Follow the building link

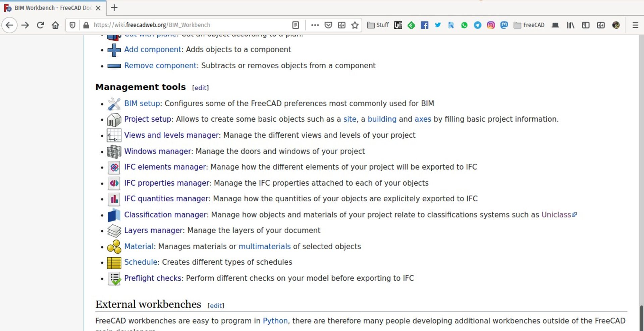382,119
